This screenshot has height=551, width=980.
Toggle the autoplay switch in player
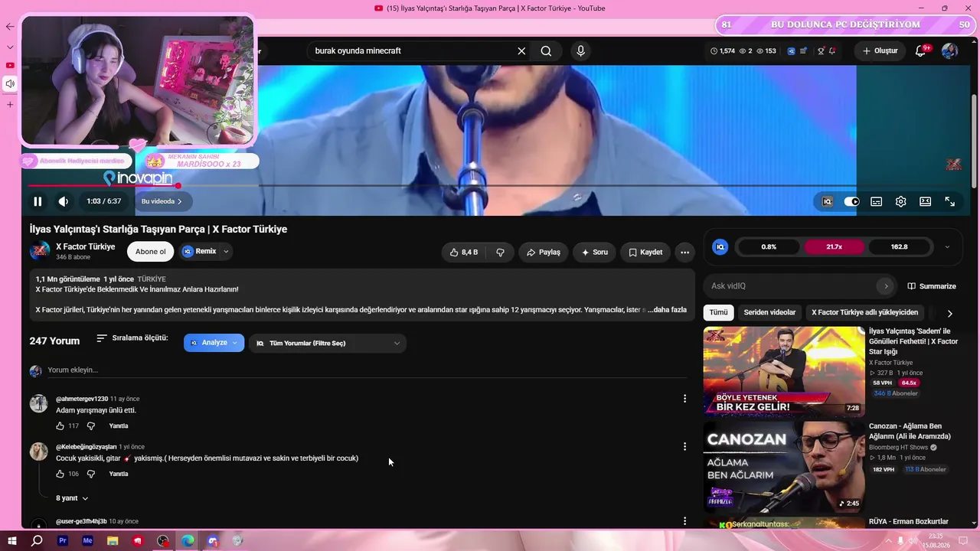click(x=851, y=201)
